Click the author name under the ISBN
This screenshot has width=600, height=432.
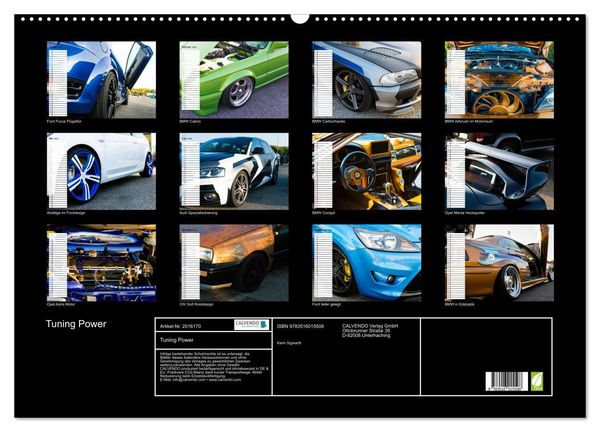[x=289, y=343]
